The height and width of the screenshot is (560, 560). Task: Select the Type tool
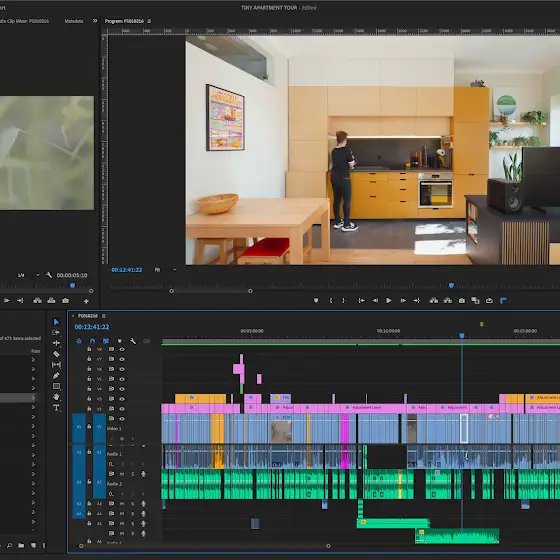tap(56, 408)
